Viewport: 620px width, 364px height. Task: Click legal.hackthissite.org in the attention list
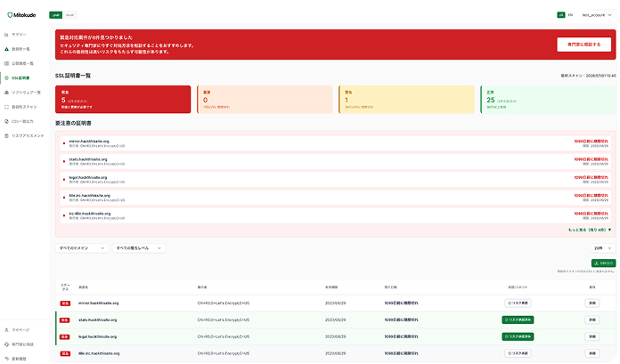88,177
